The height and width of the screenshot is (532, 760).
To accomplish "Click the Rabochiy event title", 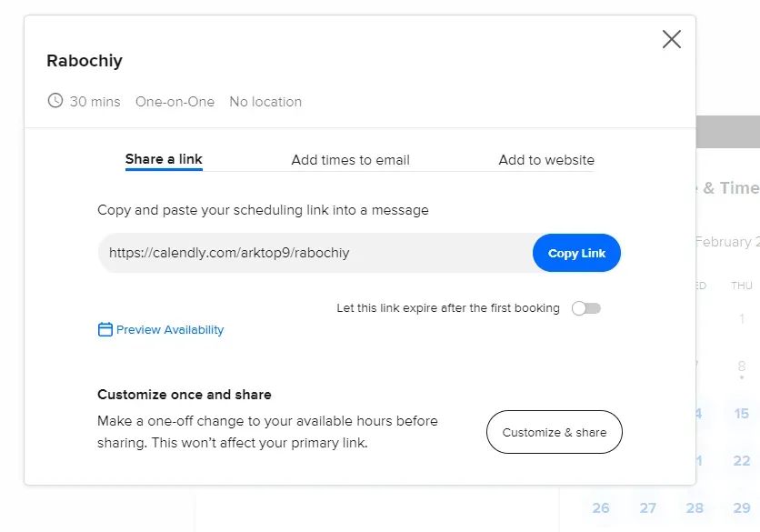I will pyautogui.click(x=85, y=62).
